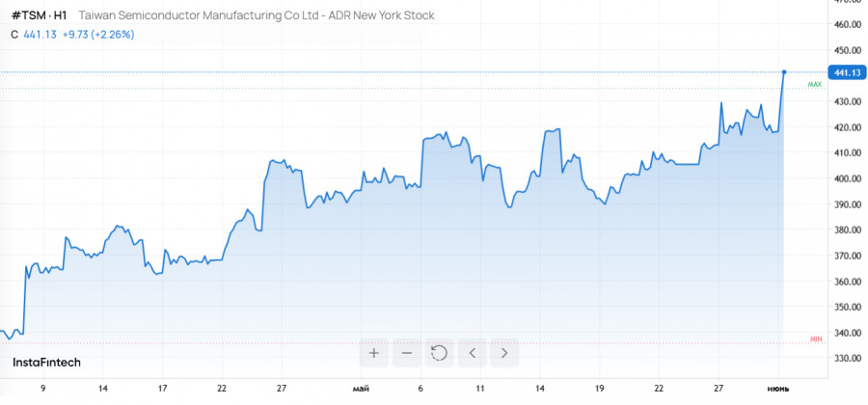Click the first '9' date axis label
Screen dimensions: 868x405
[43, 389]
